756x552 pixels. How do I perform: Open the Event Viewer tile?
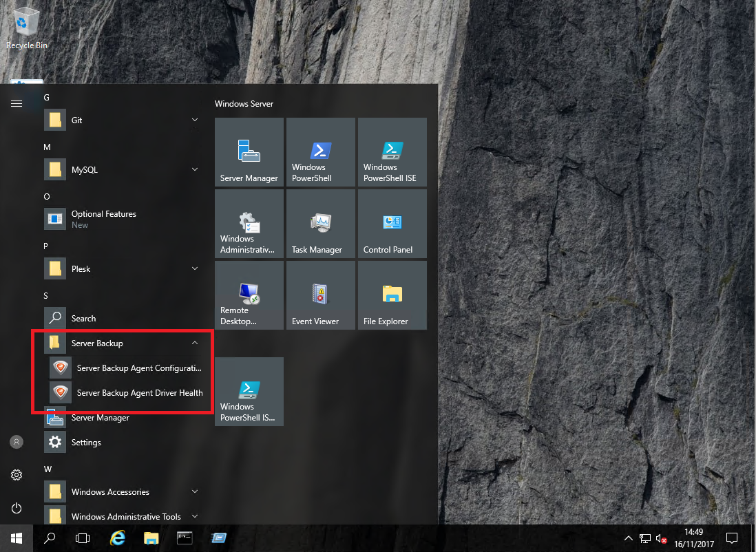321,295
